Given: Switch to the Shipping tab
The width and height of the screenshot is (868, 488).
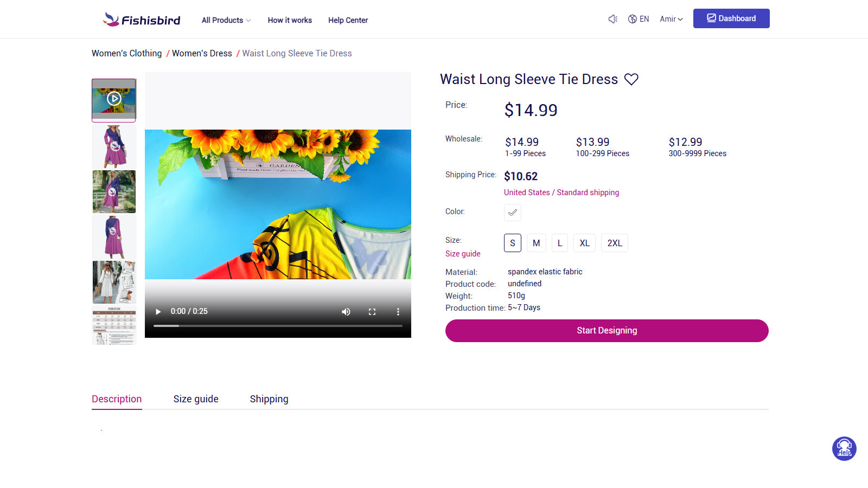Looking at the screenshot, I should pyautogui.click(x=269, y=399).
